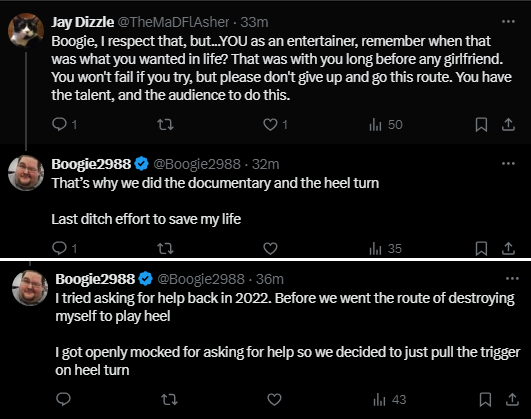Open Jay Dizzle's cat avatar

[26, 30]
